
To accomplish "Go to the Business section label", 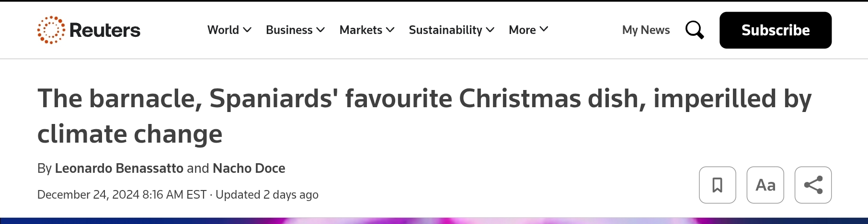I will (x=289, y=30).
